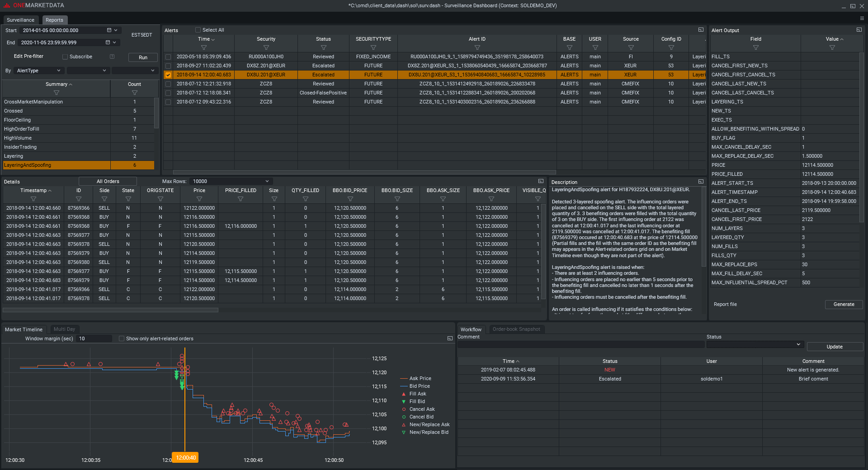Open the dashboard hamburger menu
868x470 pixels.
coord(863,18)
